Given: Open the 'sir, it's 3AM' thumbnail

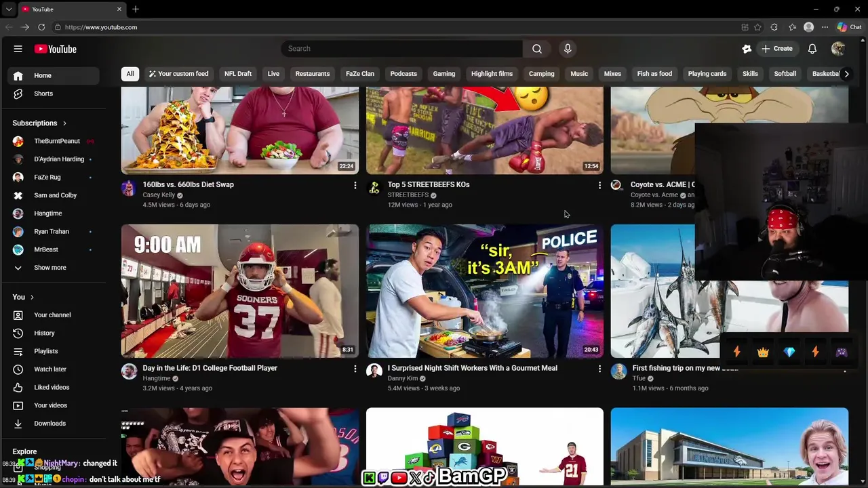Looking at the screenshot, I should click(x=485, y=291).
